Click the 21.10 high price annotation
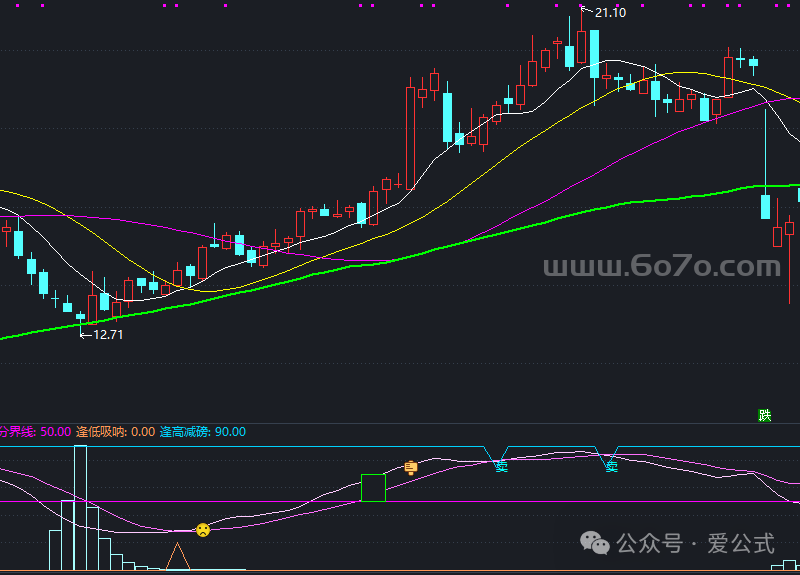The height and width of the screenshot is (575, 800). tap(610, 13)
